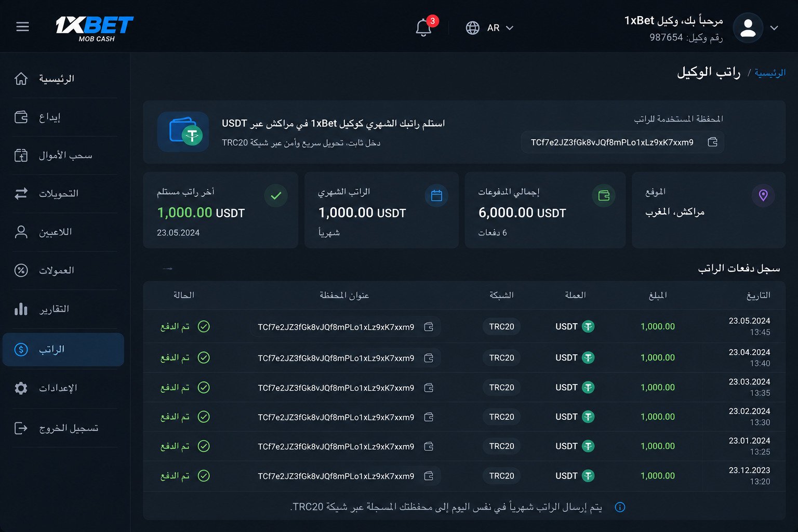
Task: Click the 1XBET Mob Cash logo
Action: (95, 29)
